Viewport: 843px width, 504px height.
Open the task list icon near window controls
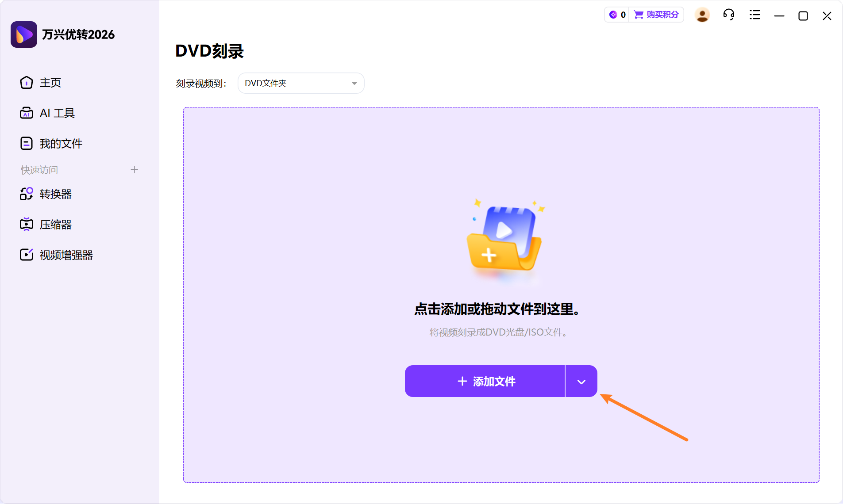point(754,15)
